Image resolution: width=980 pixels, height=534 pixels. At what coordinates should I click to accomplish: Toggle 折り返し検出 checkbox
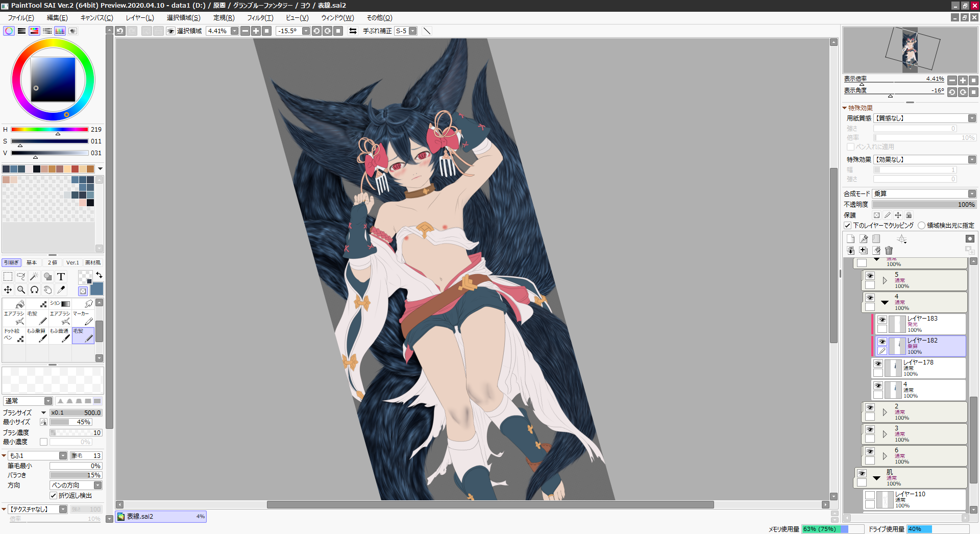pyautogui.click(x=53, y=495)
